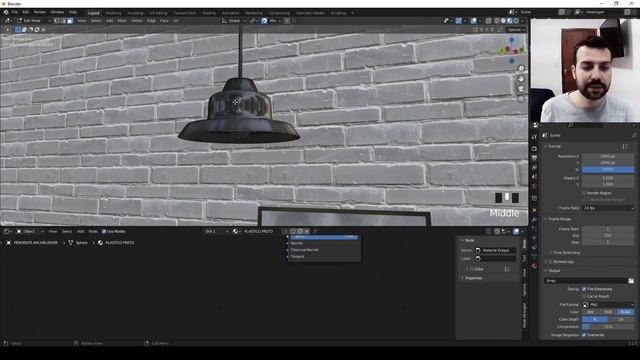
Task: Select edge select mode icon
Action: [x=63, y=20]
